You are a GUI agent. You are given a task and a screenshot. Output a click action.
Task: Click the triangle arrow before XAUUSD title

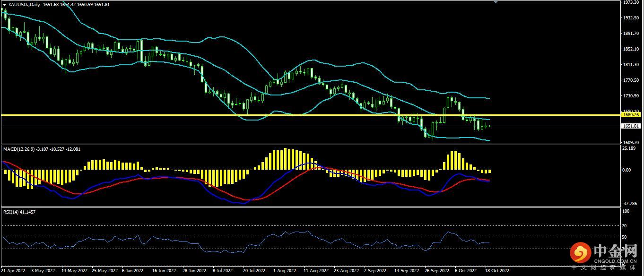[x=4, y=5]
